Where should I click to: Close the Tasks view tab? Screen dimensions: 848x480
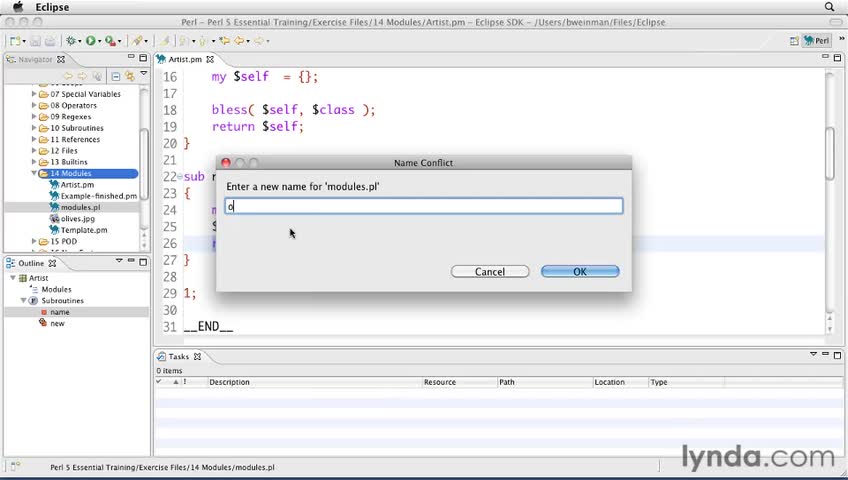point(197,356)
